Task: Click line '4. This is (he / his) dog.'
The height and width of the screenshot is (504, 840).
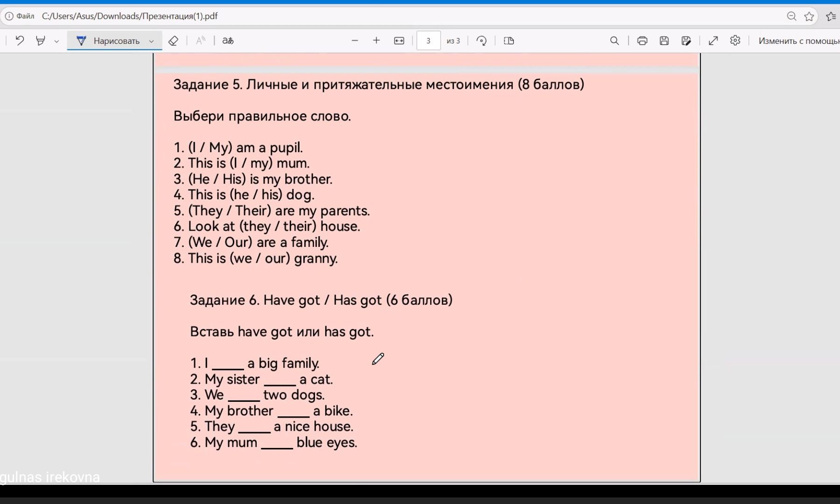Action: pyautogui.click(x=244, y=195)
